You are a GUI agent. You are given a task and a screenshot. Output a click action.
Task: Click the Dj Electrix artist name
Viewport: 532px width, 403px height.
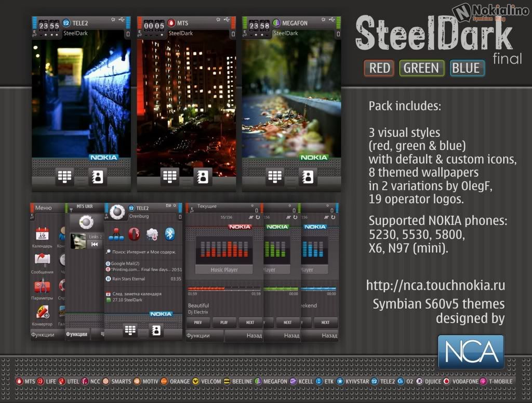coord(198,311)
